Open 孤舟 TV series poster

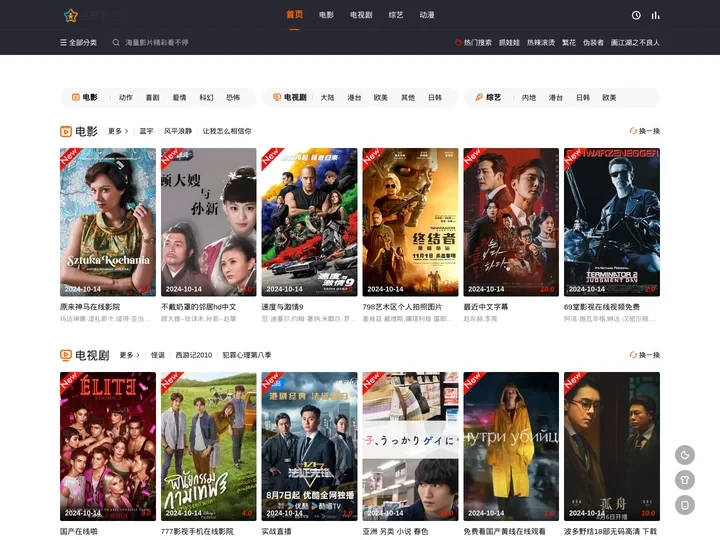pos(612,446)
